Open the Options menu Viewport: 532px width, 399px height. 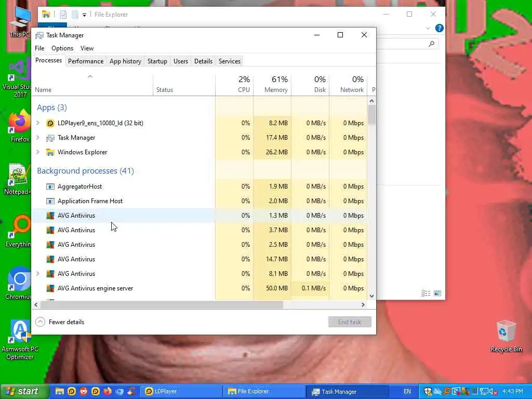point(62,48)
